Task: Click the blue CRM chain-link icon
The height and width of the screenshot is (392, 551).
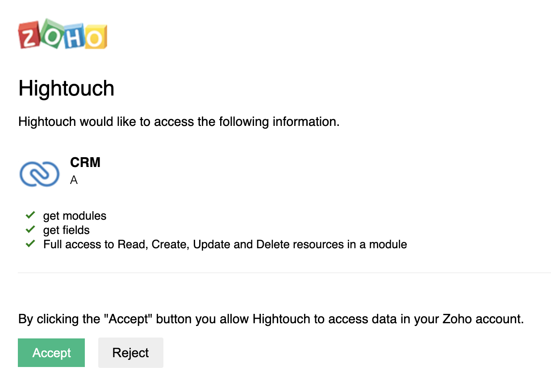Action: pos(40,174)
